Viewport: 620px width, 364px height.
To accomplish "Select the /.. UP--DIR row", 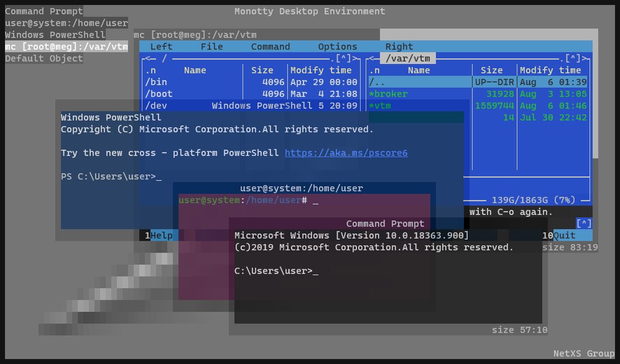I will 478,82.
